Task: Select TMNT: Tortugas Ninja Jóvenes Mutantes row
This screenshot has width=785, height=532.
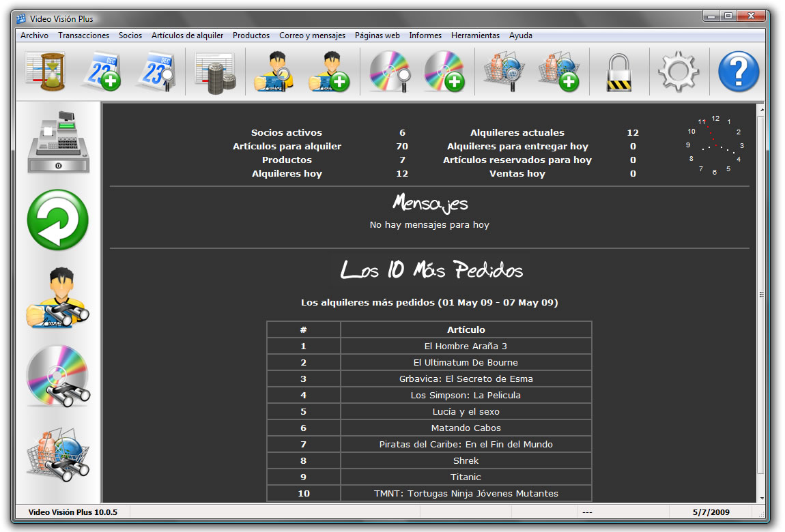Action: point(429,494)
